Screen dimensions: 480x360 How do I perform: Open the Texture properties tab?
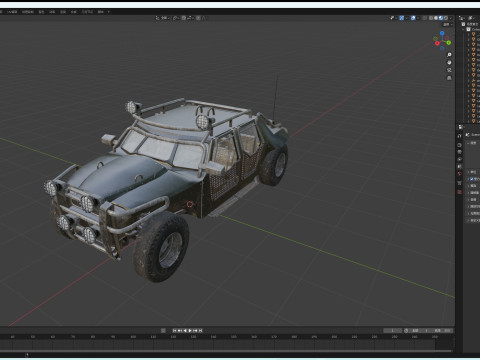(459, 192)
